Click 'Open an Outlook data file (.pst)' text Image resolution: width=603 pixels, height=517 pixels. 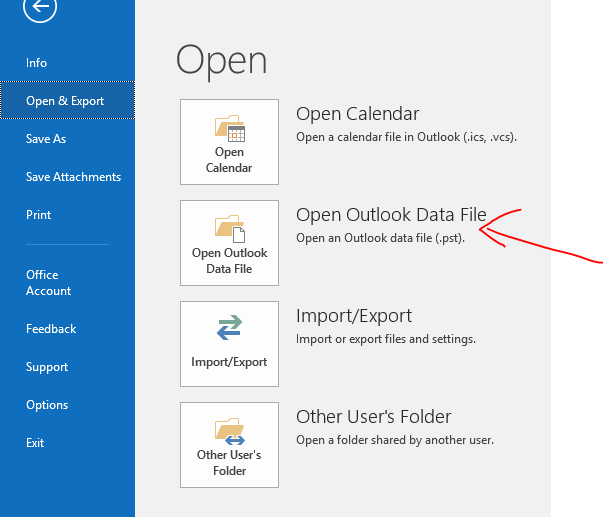click(380, 238)
